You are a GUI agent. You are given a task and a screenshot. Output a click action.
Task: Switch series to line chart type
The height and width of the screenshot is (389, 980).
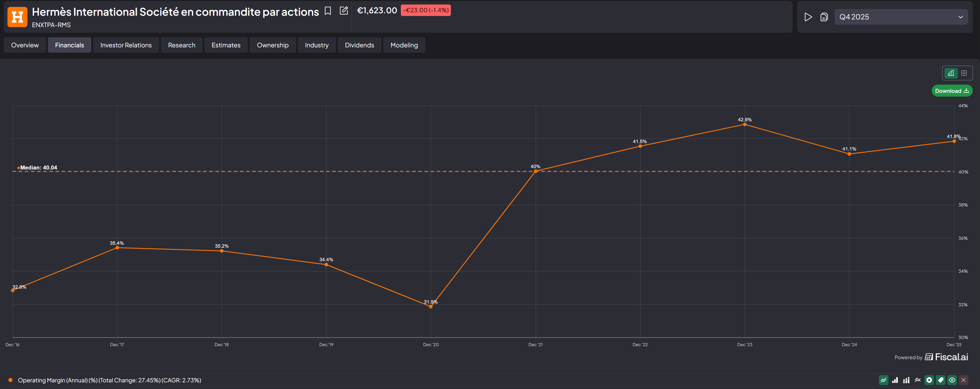[x=883, y=380]
